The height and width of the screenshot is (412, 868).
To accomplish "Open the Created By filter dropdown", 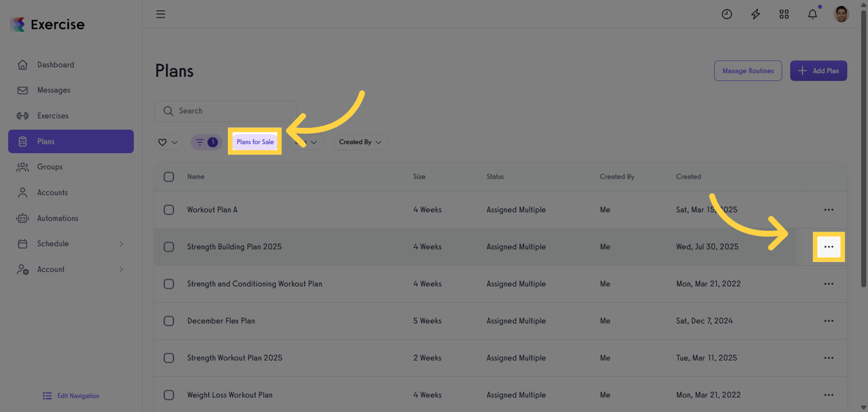I will [x=360, y=142].
